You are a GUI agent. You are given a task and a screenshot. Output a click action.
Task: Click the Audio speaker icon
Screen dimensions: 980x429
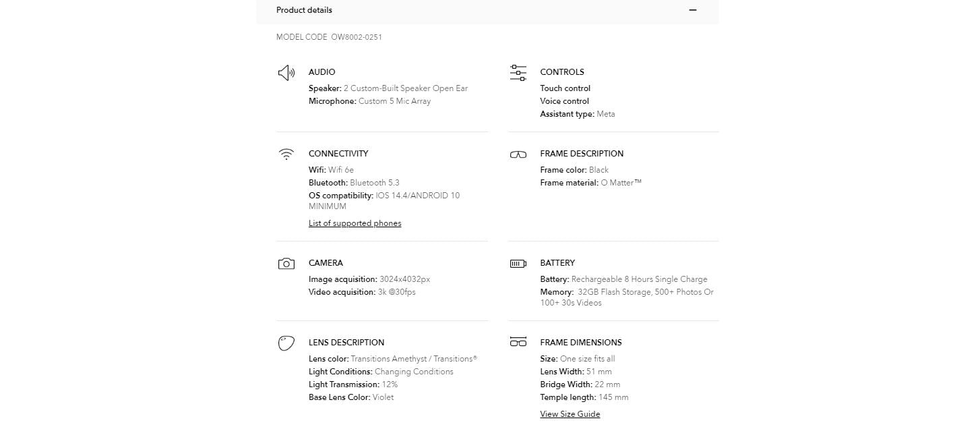[x=286, y=73]
